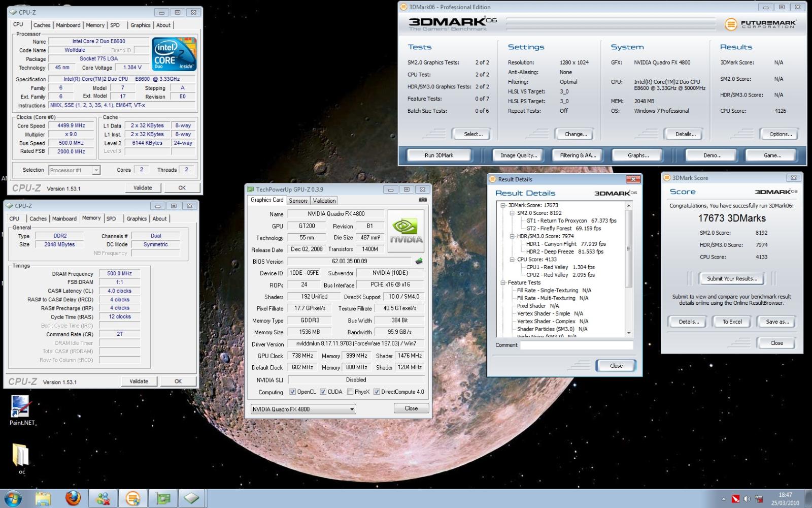Viewport: 812px width, 508px height.
Task: Open the Graphics tab in top CPU-Z
Action: [x=141, y=25]
